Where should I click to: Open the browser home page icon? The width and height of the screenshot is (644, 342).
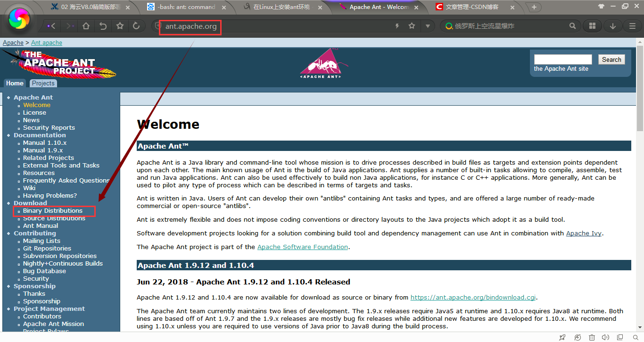coord(86,26)
